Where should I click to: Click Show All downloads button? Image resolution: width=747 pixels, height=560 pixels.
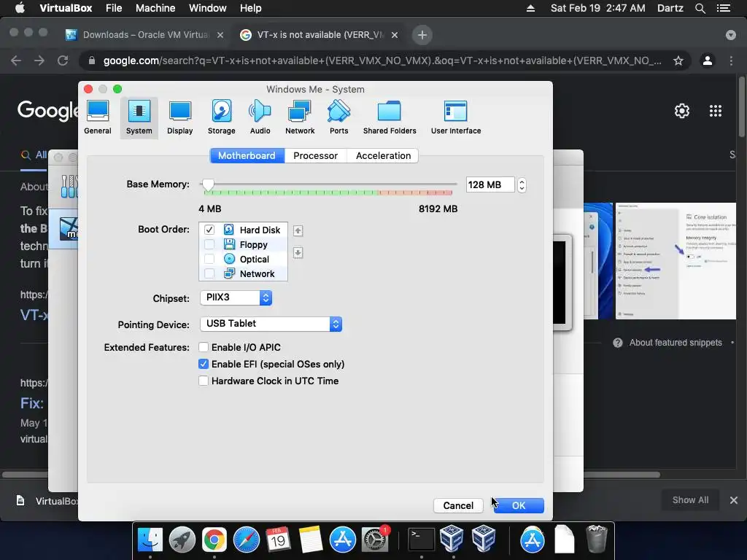click(x=690, y=500)
